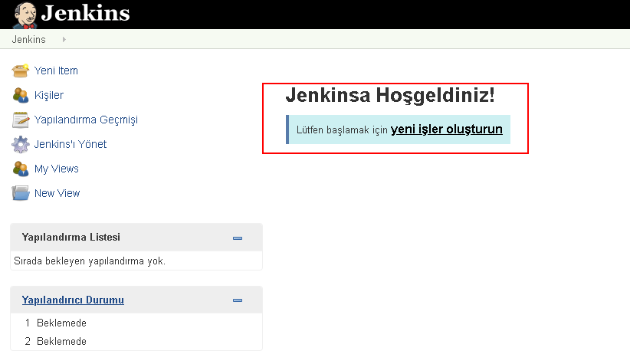Click the Jenkins header title text

pyautogui.click(x=86, y=13)
